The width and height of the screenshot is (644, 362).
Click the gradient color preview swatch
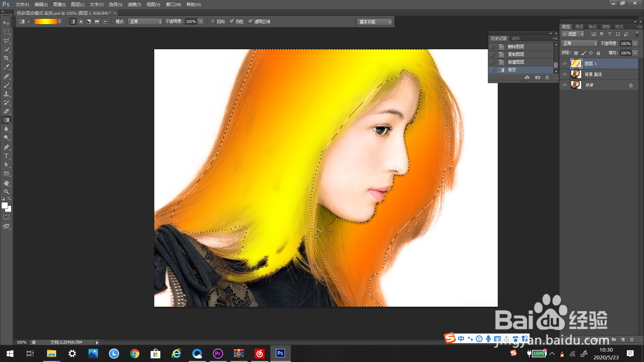tap(46, 21)
